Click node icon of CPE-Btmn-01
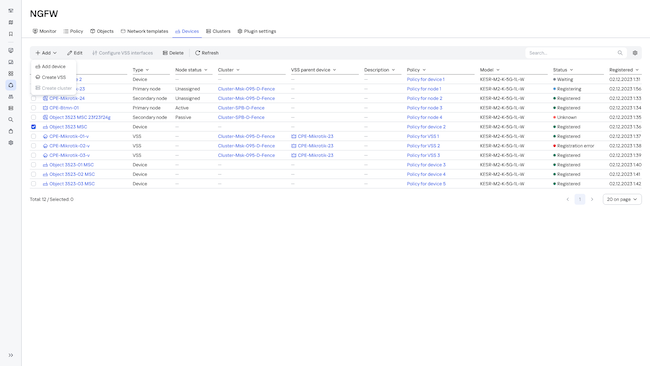 45,108
